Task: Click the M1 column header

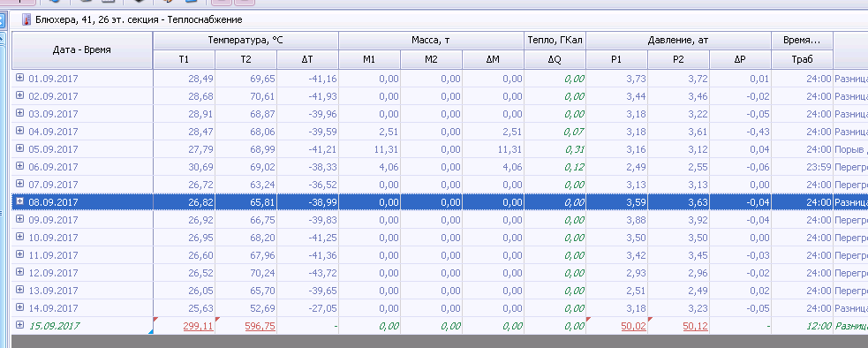Action: (369, 60)
